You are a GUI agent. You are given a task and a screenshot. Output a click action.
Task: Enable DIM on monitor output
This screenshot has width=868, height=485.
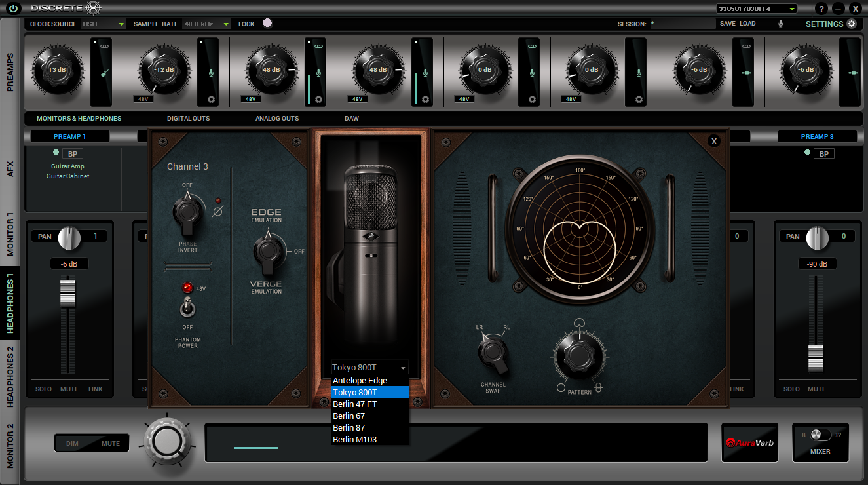(x=72, y=443)
